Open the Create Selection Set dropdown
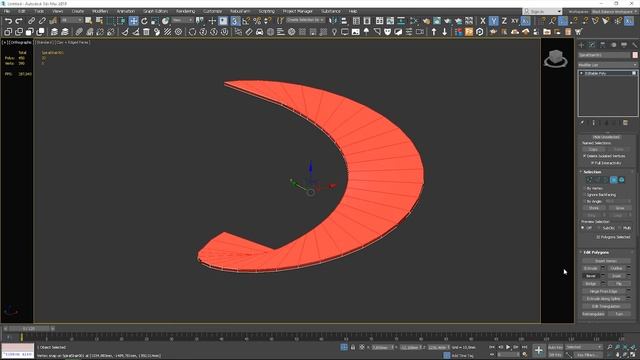This screenshot has height=360, width=640. pos(305,20)
